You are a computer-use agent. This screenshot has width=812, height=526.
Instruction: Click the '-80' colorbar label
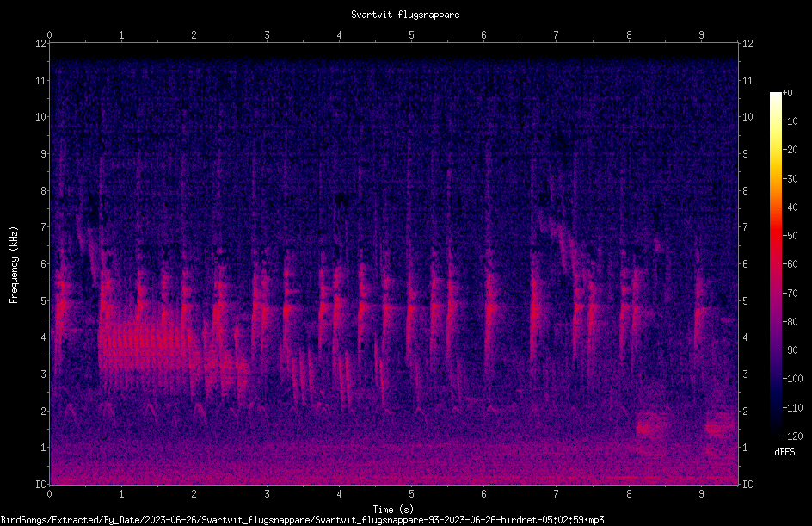click(x=790, y=322)
